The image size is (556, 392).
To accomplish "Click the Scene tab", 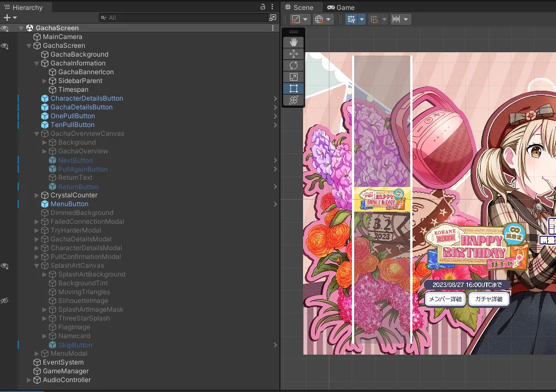I will coord(301,7).
